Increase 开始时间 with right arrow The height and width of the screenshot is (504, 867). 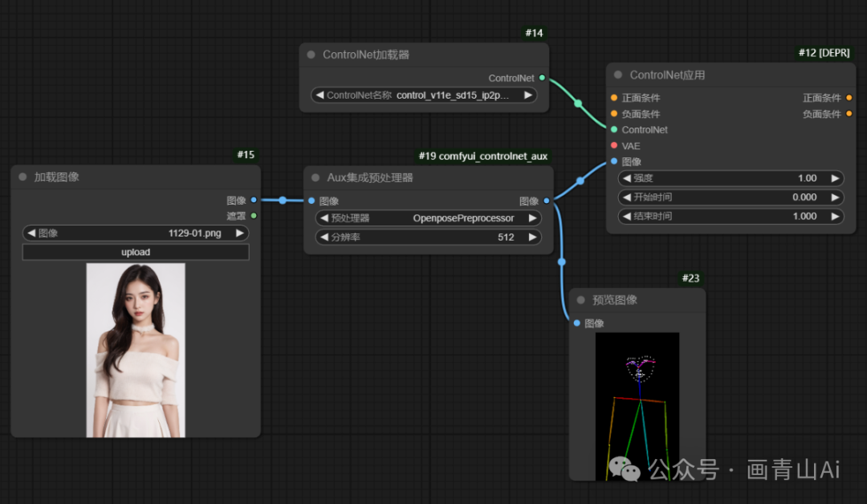(835, 197)
